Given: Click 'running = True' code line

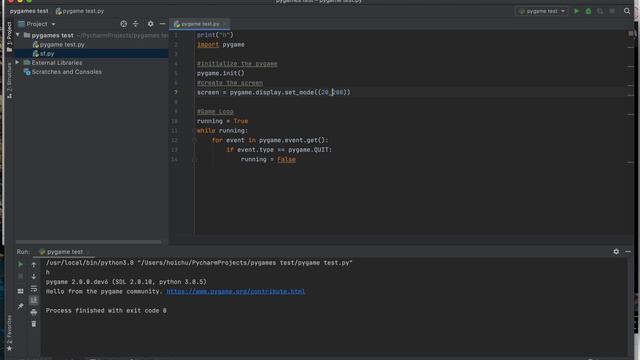Looking at the screenshot, I should tap(222, 121).
